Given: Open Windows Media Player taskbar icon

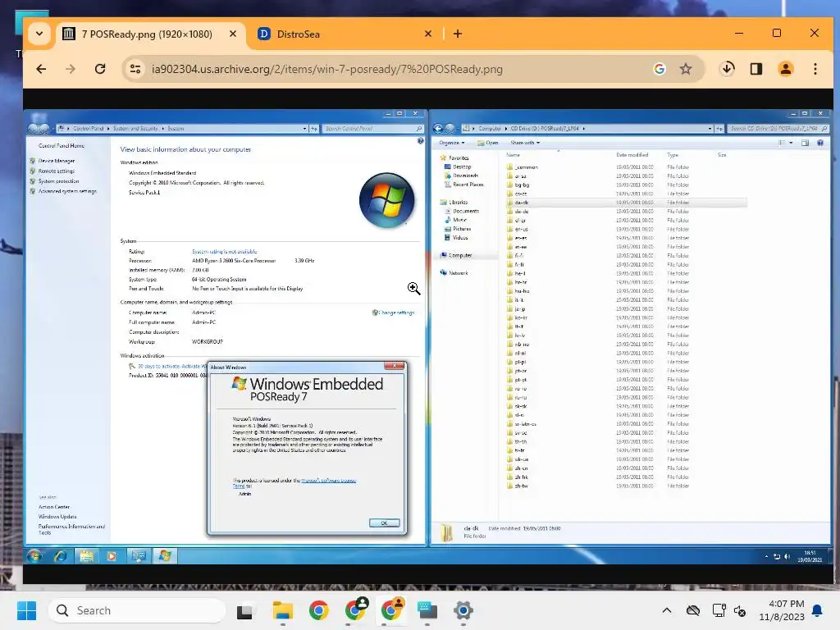Looking at the screenshot, I should click(x=112, y=556).
